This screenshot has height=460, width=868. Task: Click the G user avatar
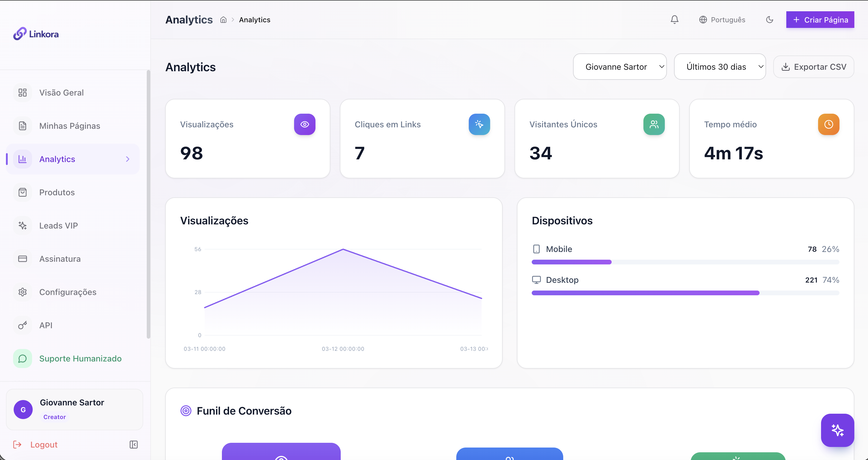tap(23, 410)
